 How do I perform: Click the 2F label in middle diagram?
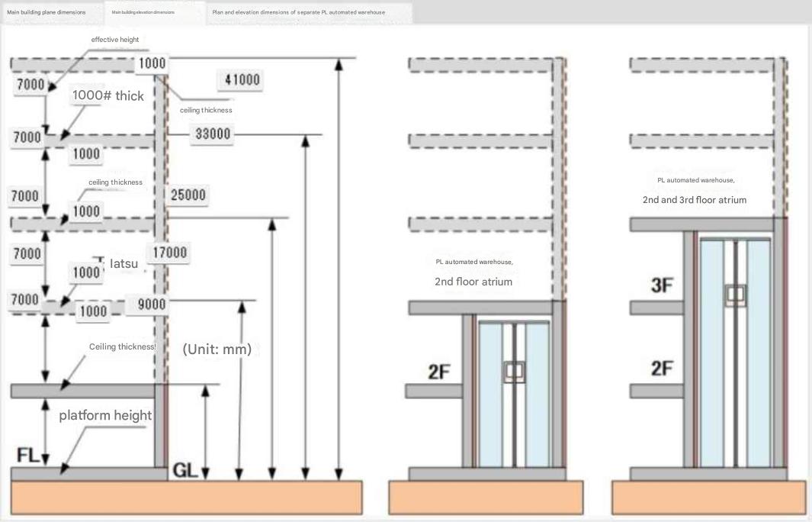[439, 372]
